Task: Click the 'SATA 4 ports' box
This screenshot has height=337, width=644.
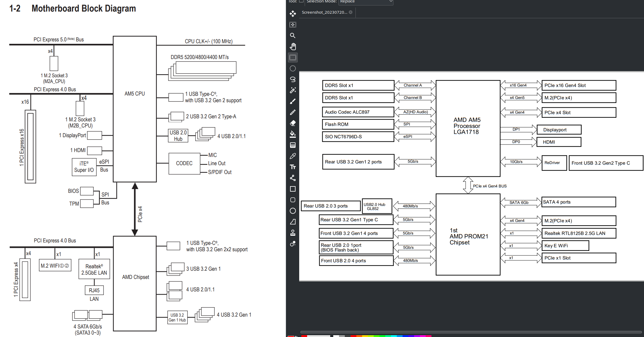Action: [x=579, y=202]
